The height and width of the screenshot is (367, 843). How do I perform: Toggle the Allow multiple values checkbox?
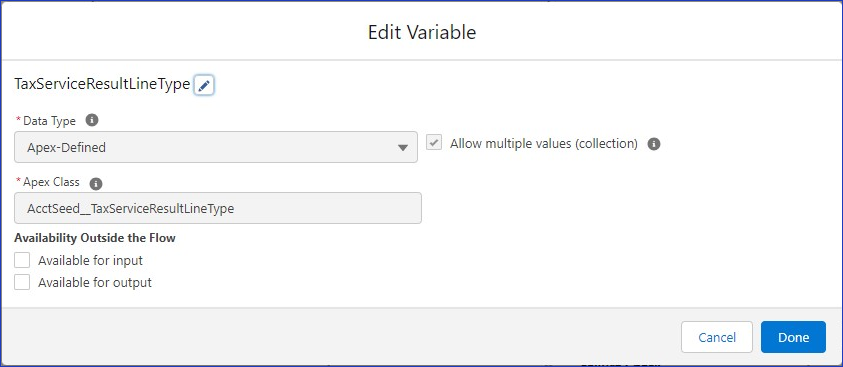click(434, 143)
